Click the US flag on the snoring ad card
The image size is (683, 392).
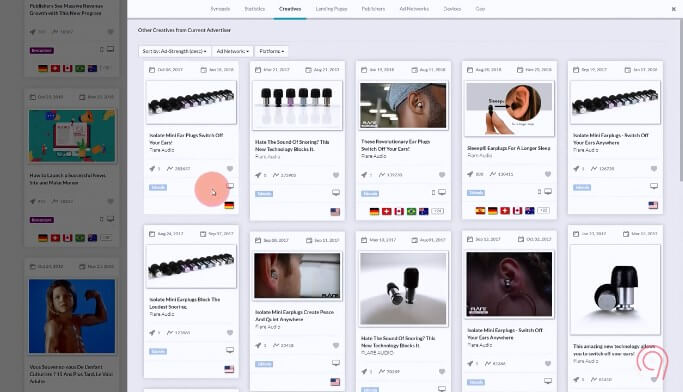pyautogui.click(x=335, y=212)
